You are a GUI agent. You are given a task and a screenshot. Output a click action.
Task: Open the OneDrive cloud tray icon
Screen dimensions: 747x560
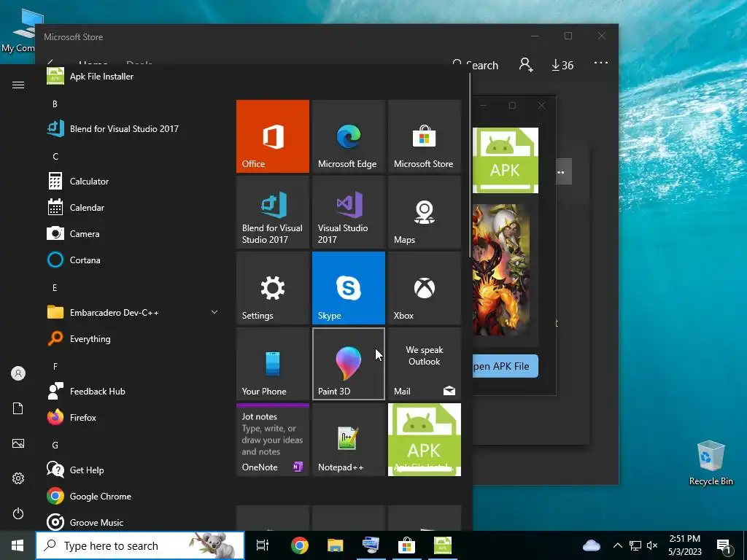coord(592,545)
